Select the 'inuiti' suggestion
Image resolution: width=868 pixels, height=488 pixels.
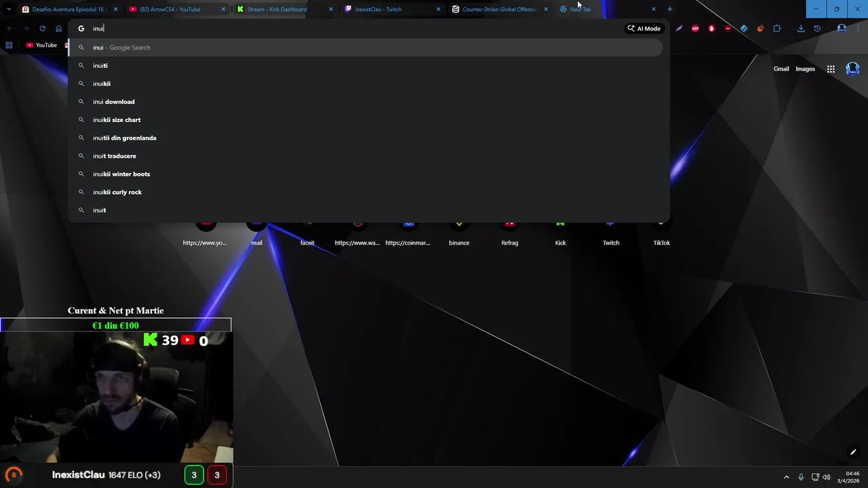click(366, 66)
